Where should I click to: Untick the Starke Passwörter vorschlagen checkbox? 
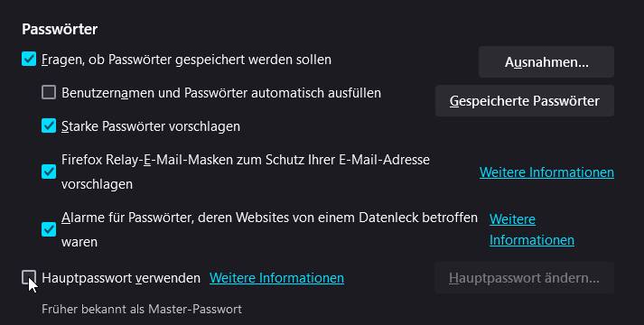pyautogui.click(x=49, y=125)
